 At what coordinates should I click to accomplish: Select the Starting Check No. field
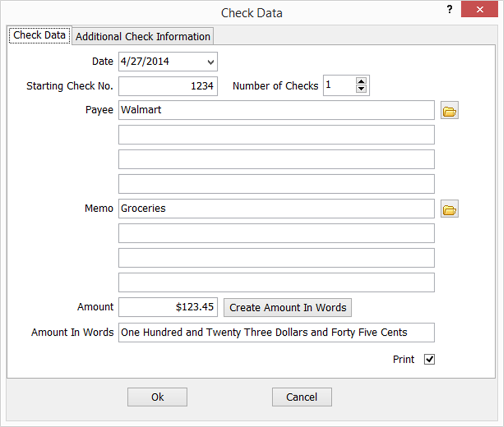[x=167, y=86]
